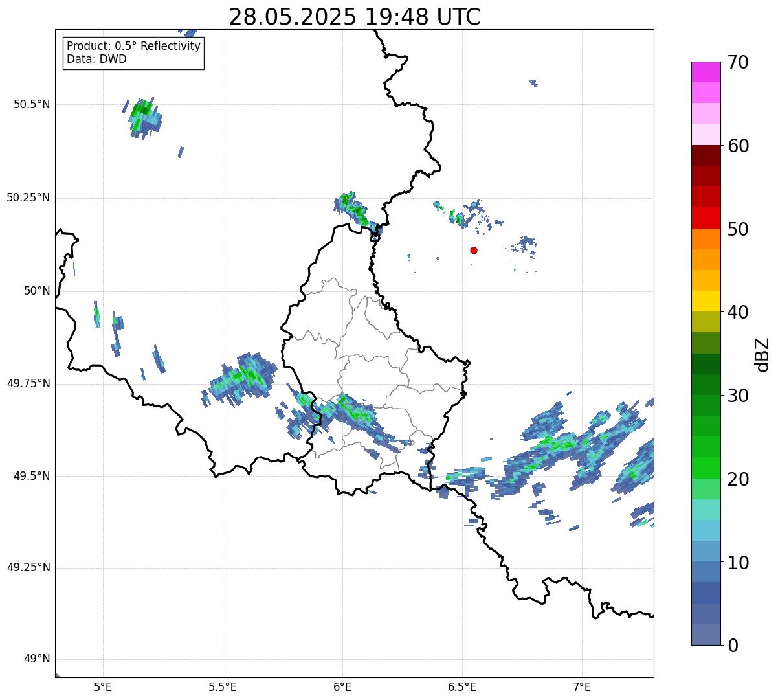This screenshot has width=778, height=700.
Task: Click the title 28.05.2025 19:48 UTC
Action: pyautogui.click(x=355, y=17)
